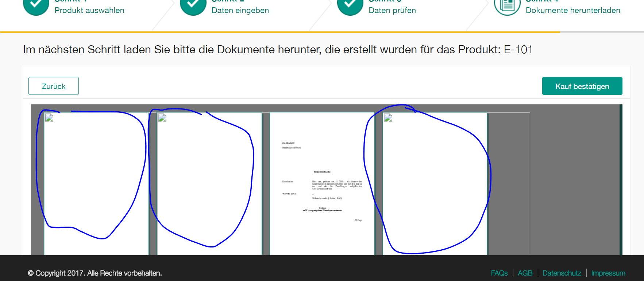Image resolution: width=644 pixels, height=281 pixels.
Task: Click the broken image icon on first page
Action: [49, 118]
